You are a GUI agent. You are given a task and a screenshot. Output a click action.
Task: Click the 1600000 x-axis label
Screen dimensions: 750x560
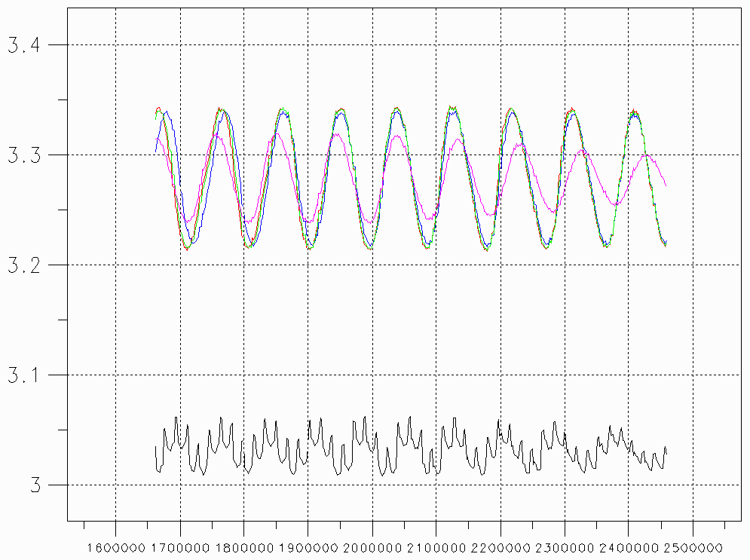pos(116,548)
